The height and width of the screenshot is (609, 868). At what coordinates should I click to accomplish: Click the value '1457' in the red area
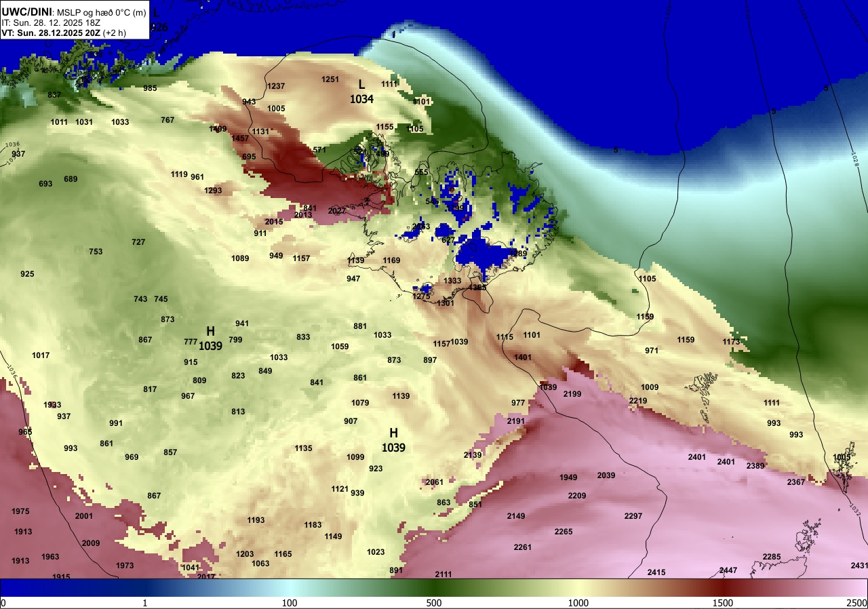click(240, 138)
